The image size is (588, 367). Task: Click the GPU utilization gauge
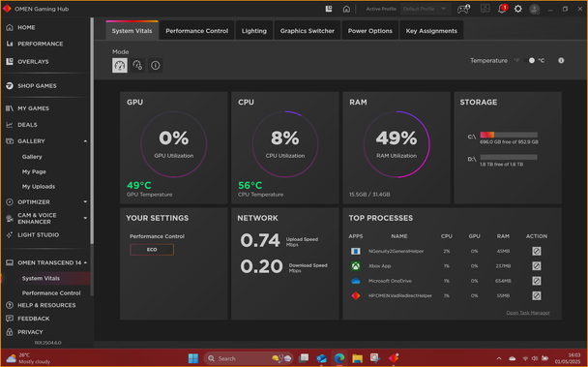coord(174,144)
